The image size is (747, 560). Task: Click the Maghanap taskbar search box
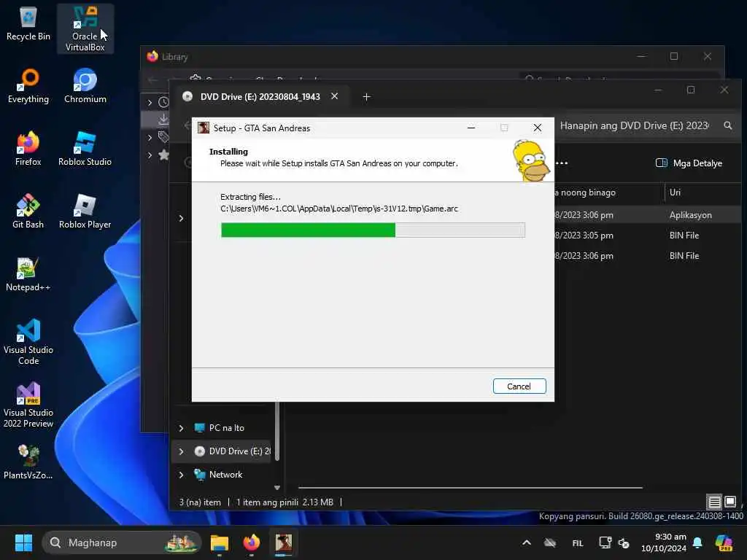click(122, 542)
